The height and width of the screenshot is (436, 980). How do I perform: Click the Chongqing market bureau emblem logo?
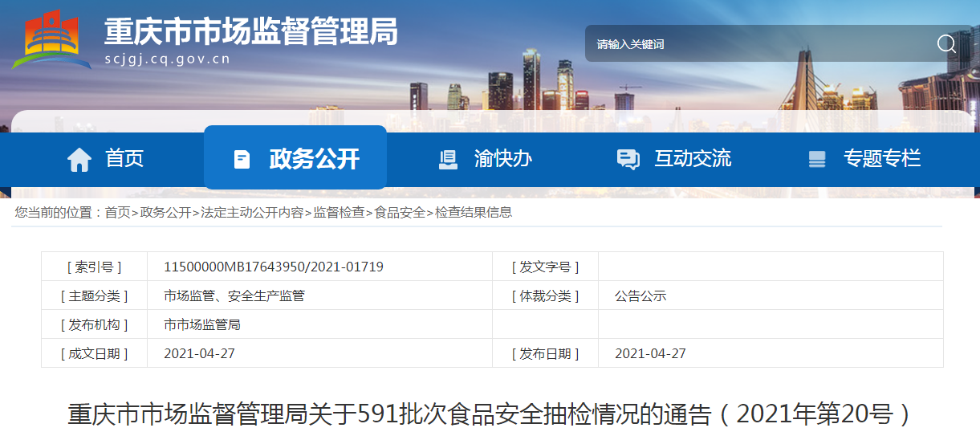51,39
